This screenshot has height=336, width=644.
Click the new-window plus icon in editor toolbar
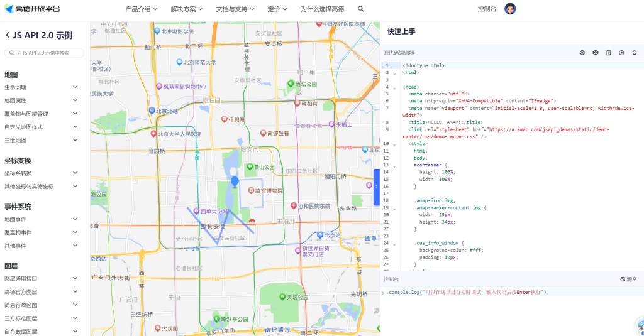tap(608, 53)
